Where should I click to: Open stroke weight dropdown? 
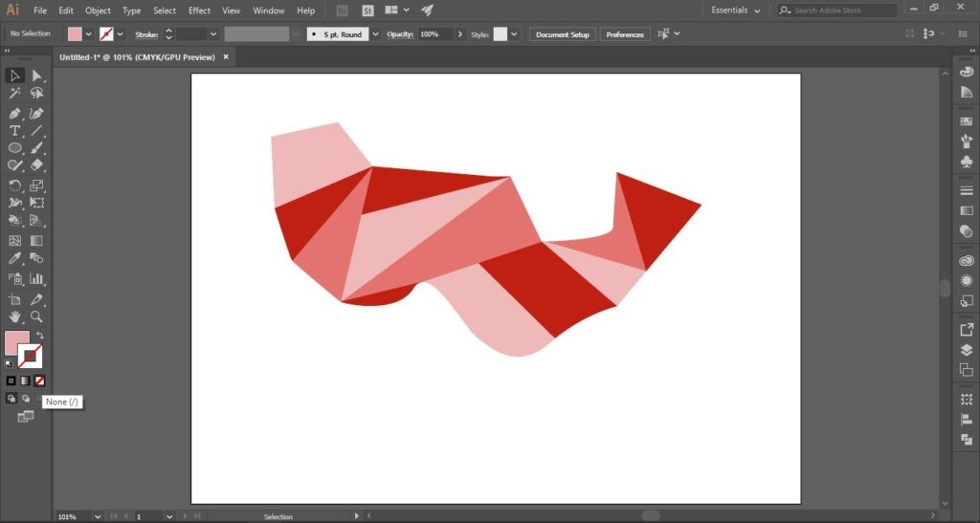pyautogui.click(x=213, y=34)
